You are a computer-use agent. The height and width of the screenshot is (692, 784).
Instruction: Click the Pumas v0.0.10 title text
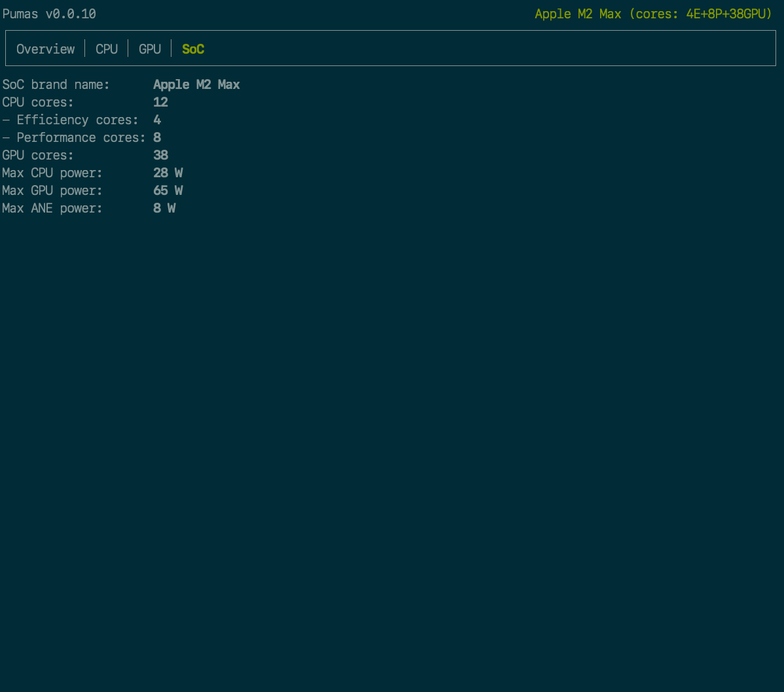pos(49,14)
